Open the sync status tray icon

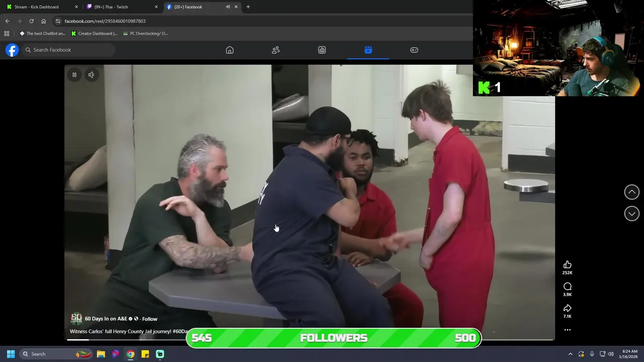coord(581,354)
